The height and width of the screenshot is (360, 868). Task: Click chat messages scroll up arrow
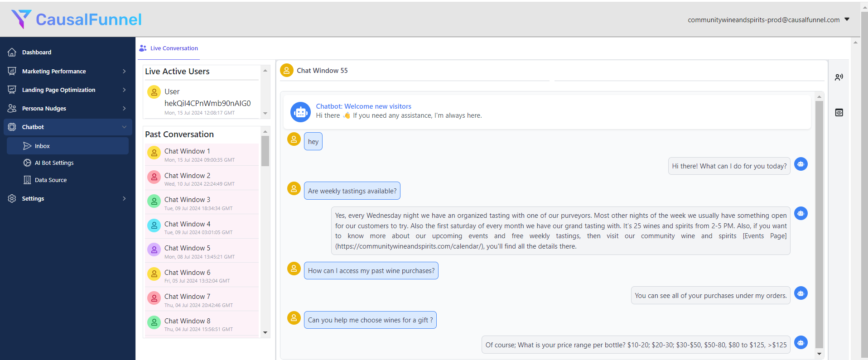tap(819, 96)
